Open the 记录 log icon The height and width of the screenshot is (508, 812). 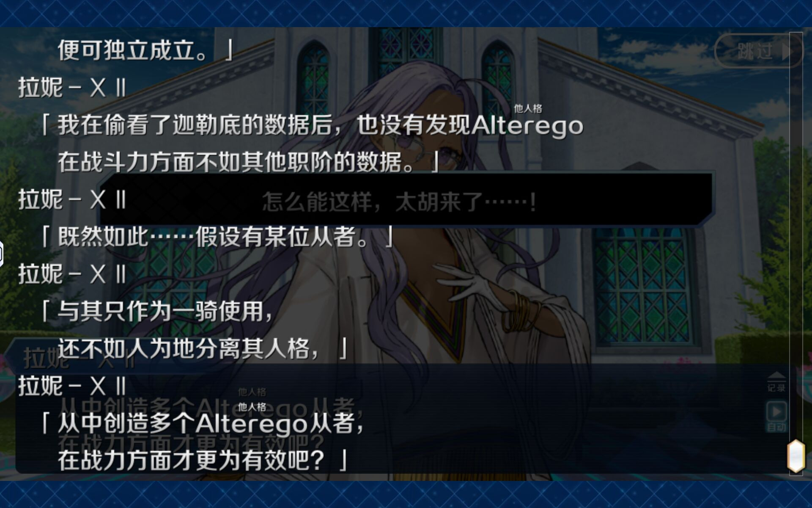[776, 381]
